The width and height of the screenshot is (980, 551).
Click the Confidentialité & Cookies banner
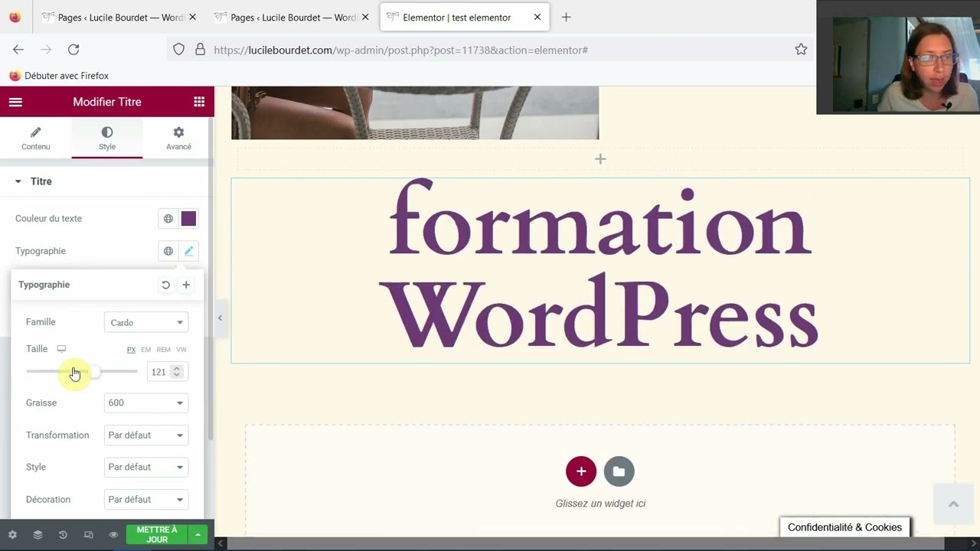(x=844, y=527)
